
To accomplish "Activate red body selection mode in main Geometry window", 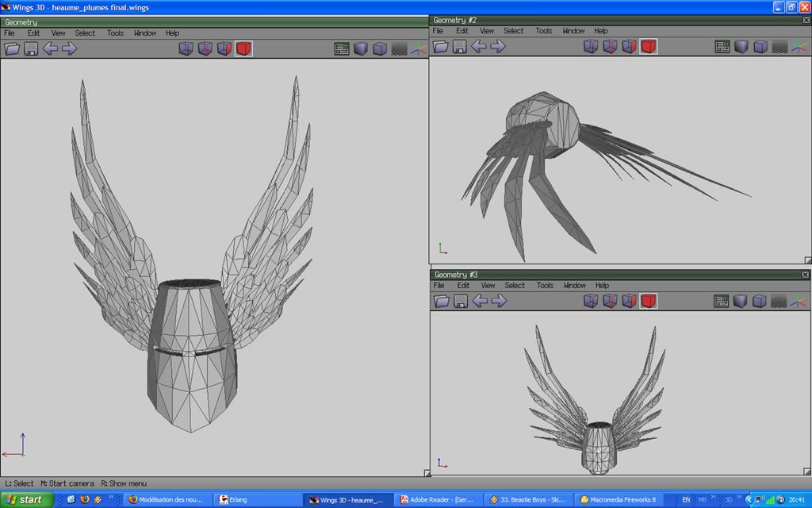I will [243, 48].
